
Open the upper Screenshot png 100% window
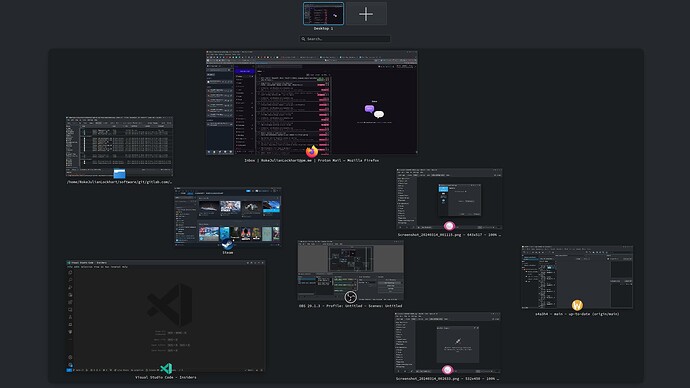pyautogui.click(x=449, y=199)
